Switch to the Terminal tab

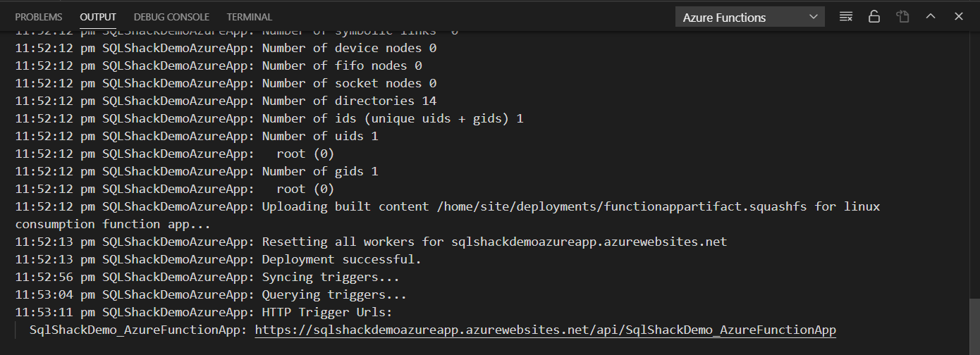coord(249,17)
